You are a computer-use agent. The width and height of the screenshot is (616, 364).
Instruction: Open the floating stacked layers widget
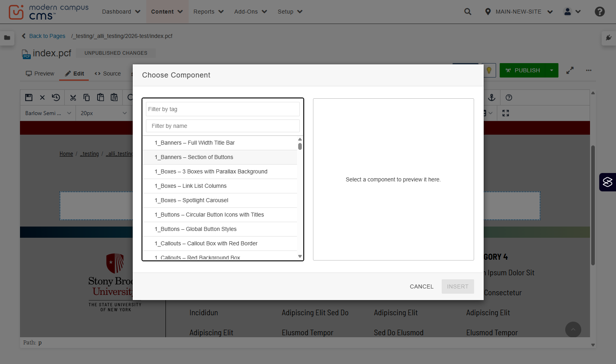[608, 182]
